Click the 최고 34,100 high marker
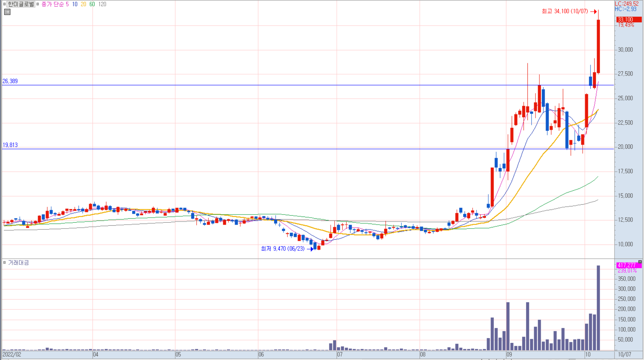This screenshot has height=360, width=644. click(564, 11)
